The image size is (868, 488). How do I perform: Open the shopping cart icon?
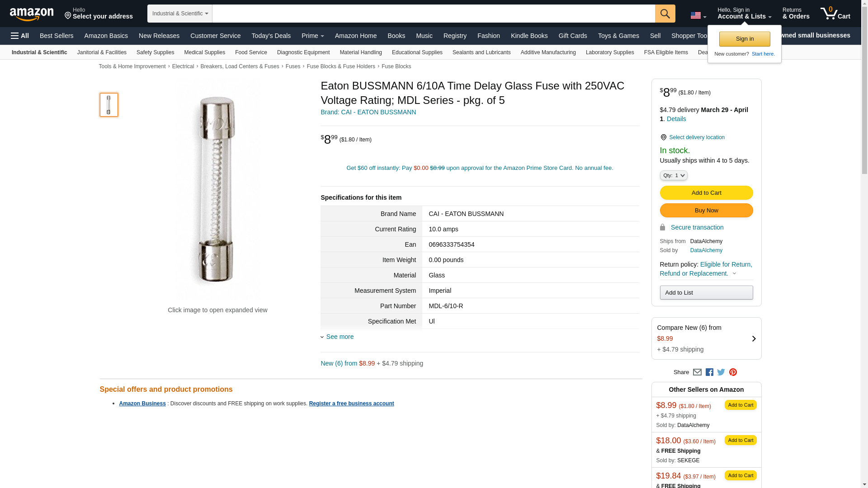(835, 14)
